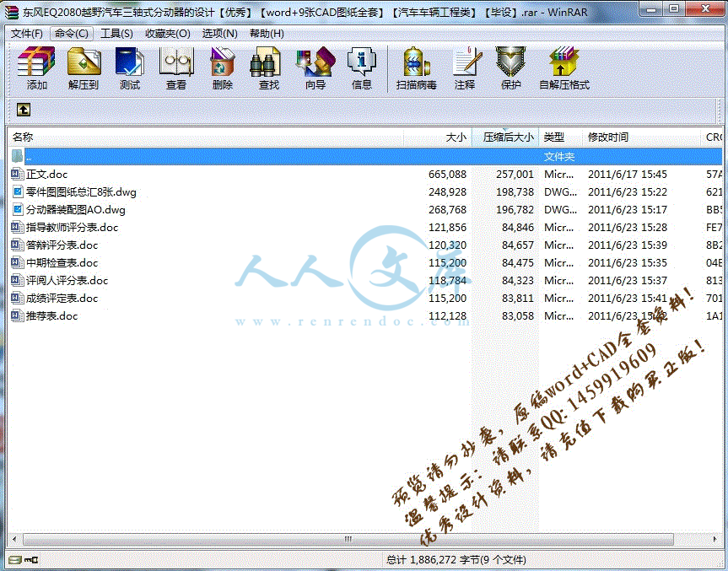Open the File (文件) menu
The height and width of the screenshot is (571, 728).
(x=27, y=34)
